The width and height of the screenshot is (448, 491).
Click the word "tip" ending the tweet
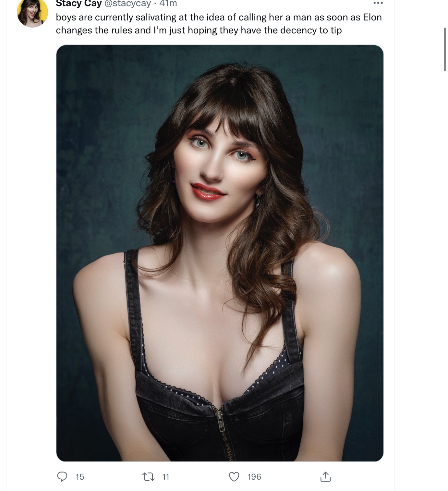coord(336,31)
